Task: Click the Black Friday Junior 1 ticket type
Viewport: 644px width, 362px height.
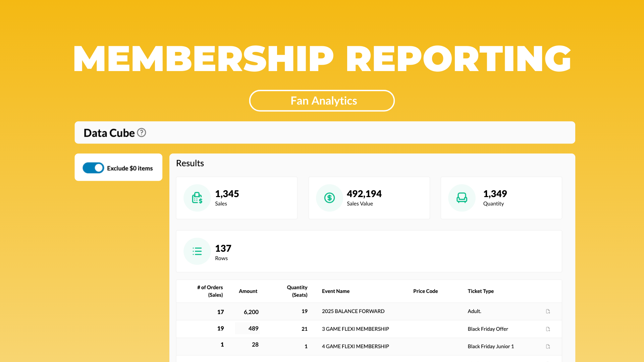Action: click(490, 347)
